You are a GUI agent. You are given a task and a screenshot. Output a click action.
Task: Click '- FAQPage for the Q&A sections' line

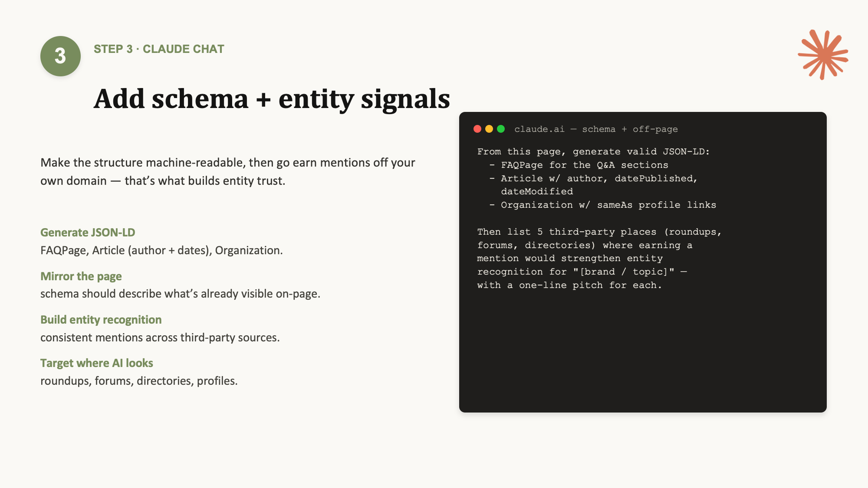pyautogui.click(x=579, y=165)
